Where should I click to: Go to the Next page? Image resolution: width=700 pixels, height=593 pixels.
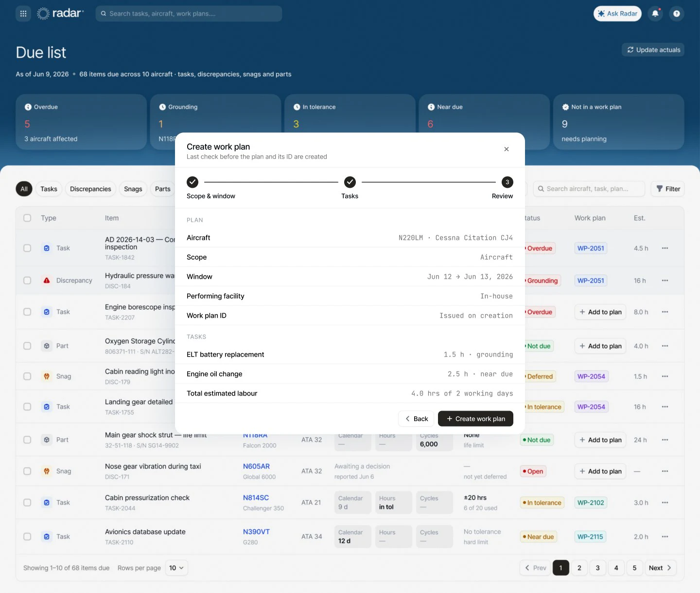coord(661,568)
